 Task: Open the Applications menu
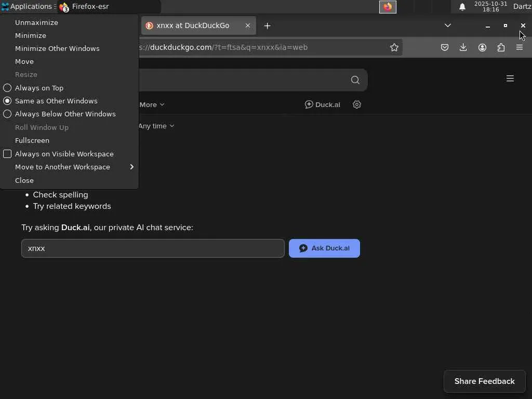pos(28,6)
